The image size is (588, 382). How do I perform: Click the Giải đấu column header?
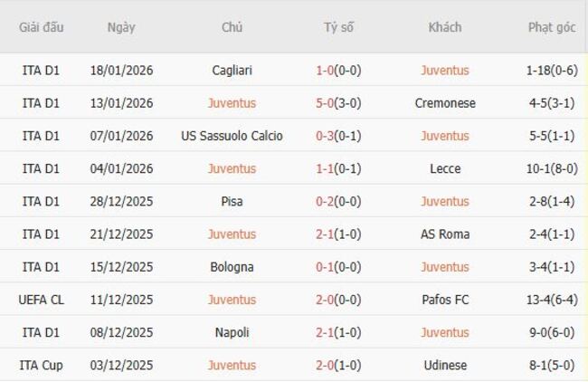41,27
